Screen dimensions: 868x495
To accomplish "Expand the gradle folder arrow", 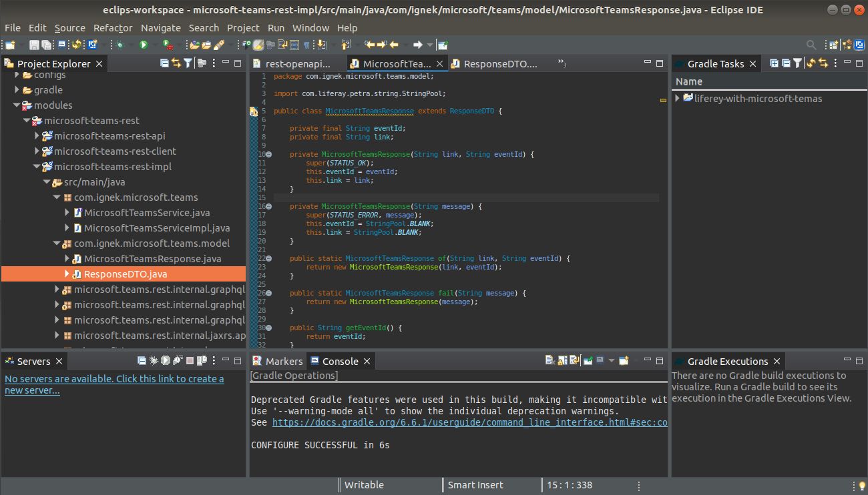I will (17, 89).
